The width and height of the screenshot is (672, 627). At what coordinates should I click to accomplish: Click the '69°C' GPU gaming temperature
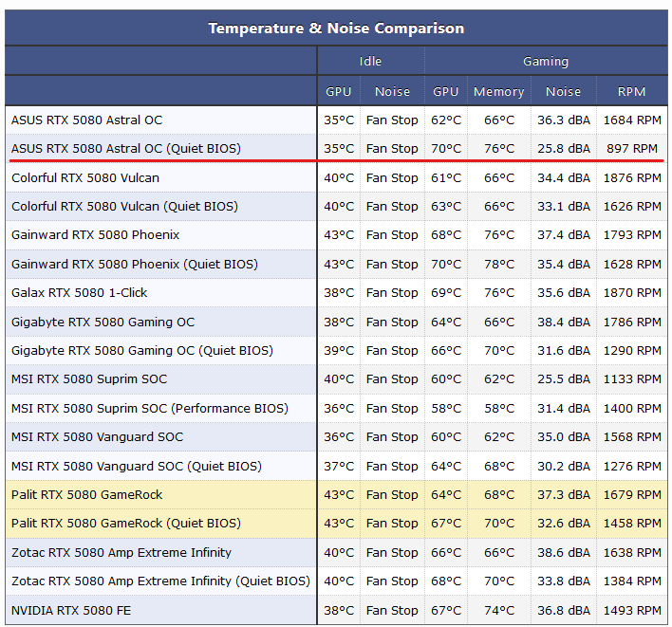tap(446, 292)
